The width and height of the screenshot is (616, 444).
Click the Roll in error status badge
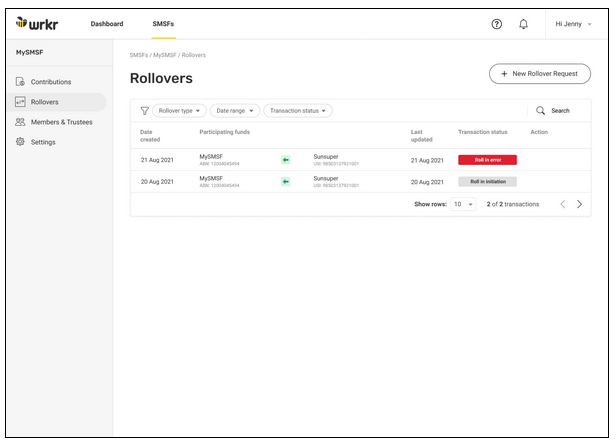[488, 160]
